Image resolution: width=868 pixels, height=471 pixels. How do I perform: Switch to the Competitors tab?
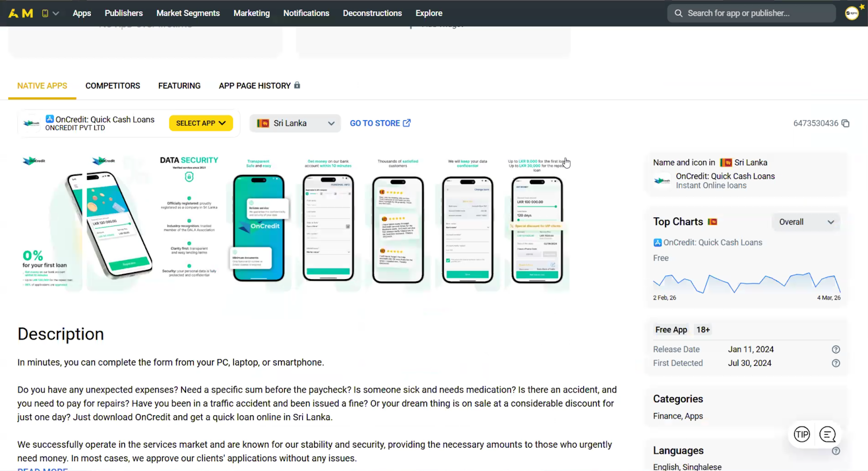(113, 86)
